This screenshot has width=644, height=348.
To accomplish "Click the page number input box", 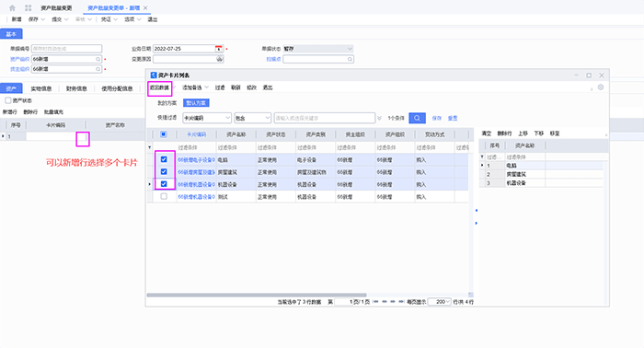I will tap(344, 302).
